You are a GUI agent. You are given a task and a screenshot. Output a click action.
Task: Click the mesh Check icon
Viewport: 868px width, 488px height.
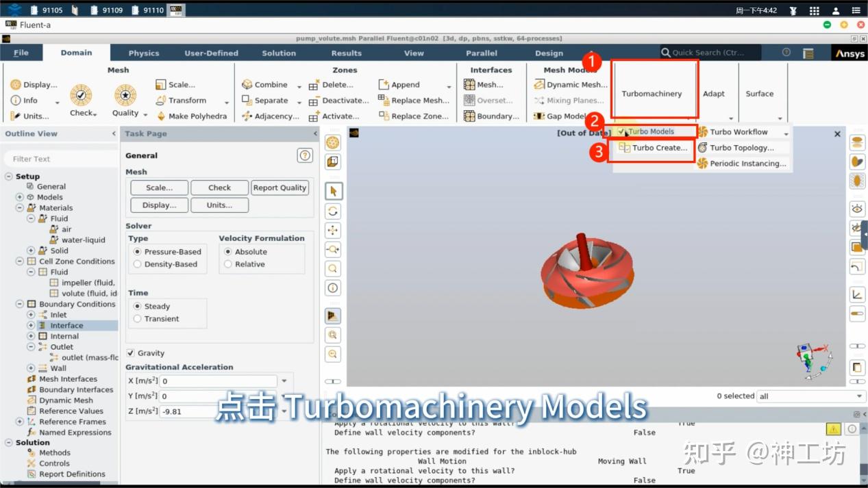point(81,95)
